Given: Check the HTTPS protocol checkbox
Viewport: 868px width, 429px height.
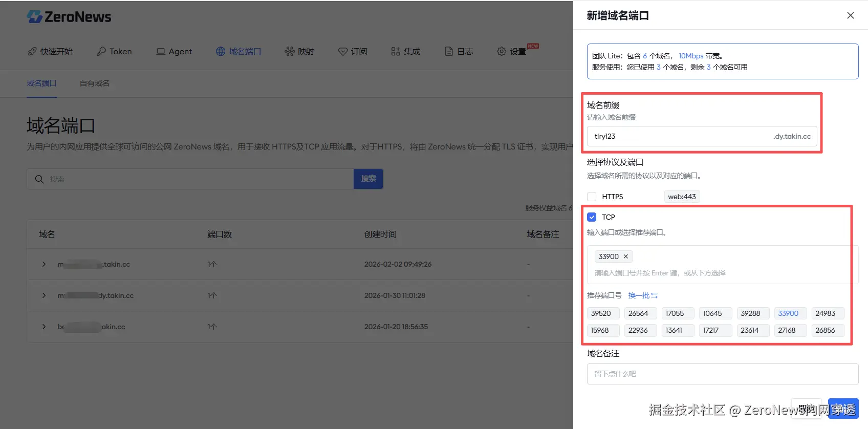Looking at the screenshot, I should click(x=592, y=197).
